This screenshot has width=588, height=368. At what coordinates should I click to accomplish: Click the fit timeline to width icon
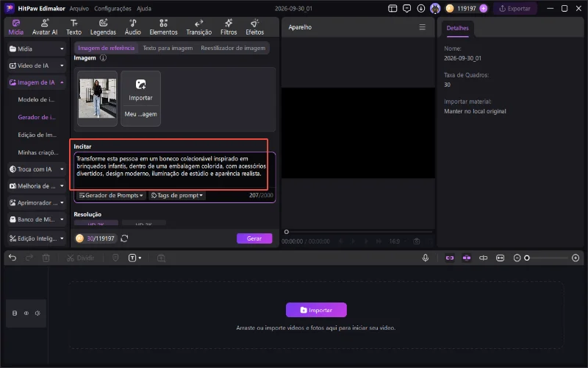click(x=500, y=258)
